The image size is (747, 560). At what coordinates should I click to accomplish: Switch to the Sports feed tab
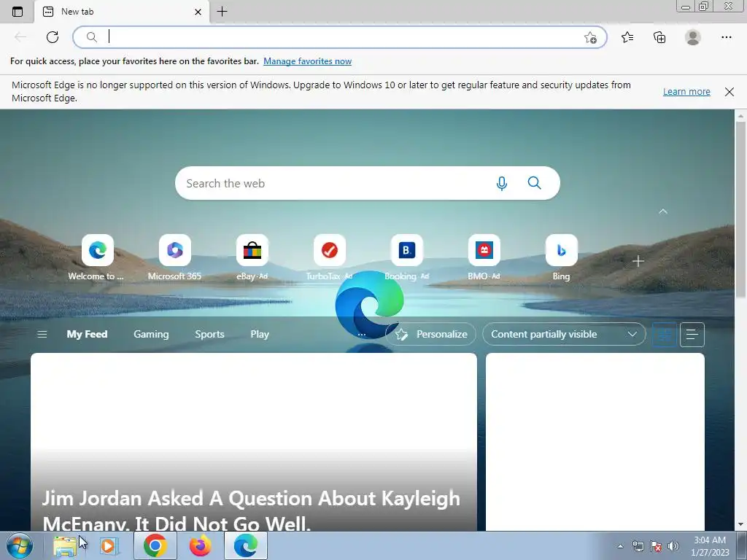pyautogui.click(x=209, y=334)
